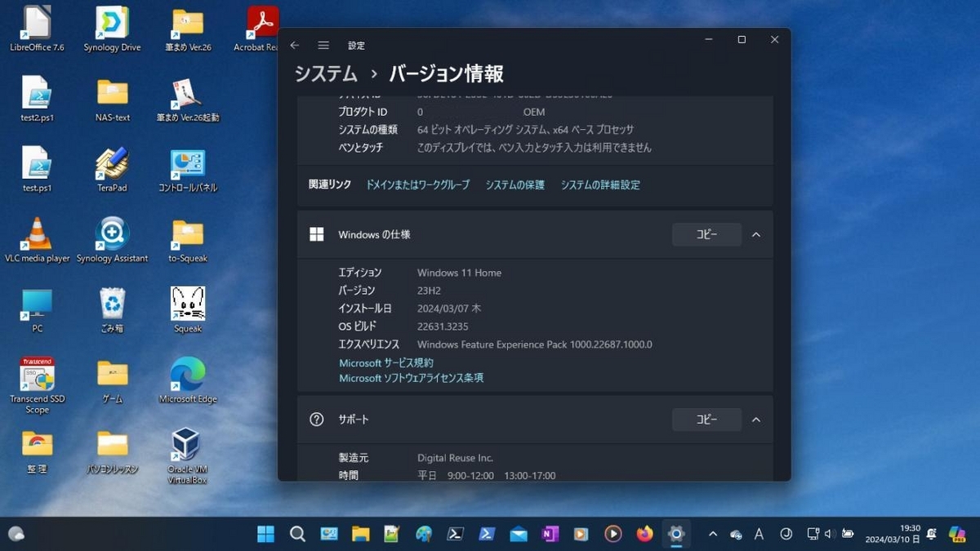The image size is (980, 551).
Task: Launch Firefox from the taskbar
Action: [x=644, y=534]
